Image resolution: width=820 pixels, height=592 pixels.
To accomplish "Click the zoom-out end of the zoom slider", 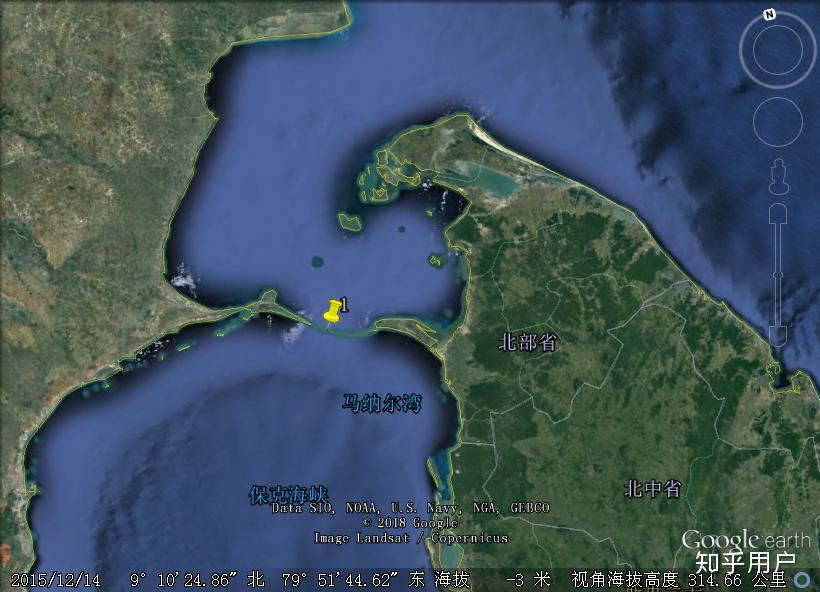I will pos(778,335).
